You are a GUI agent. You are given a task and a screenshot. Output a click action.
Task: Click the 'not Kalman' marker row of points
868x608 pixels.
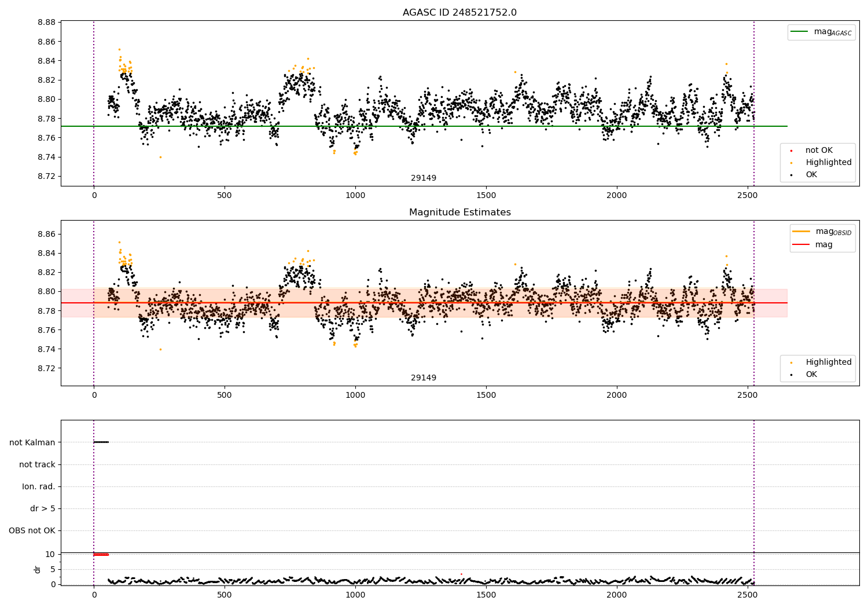[x=101, y=442]
